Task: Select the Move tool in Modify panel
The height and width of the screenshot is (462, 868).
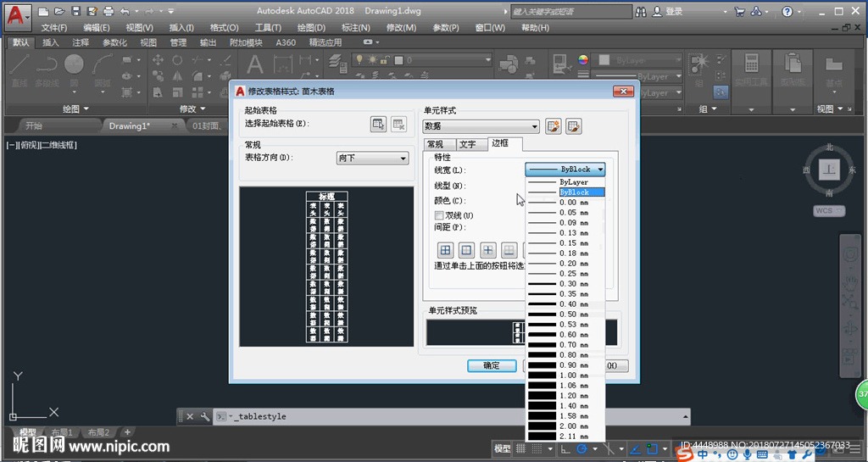Action: point(158,59)
